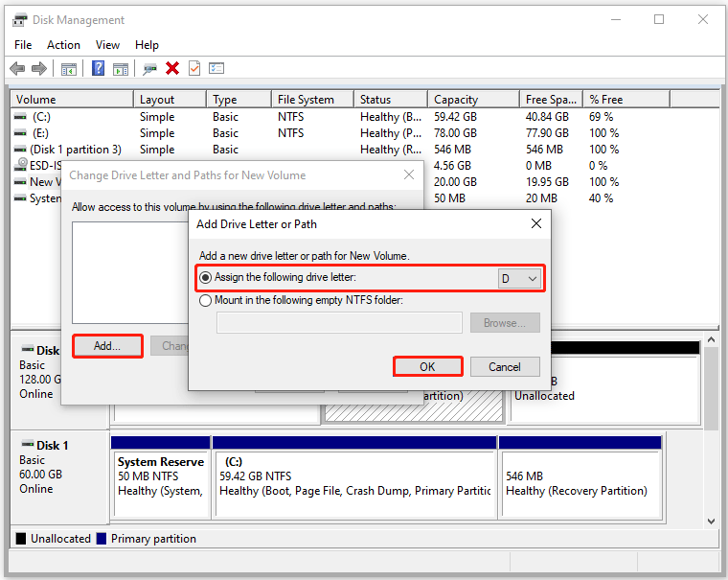Click scroll down arrow of disk pane
This screenshot has height=580, width=728.
click(x=711, y=521)
